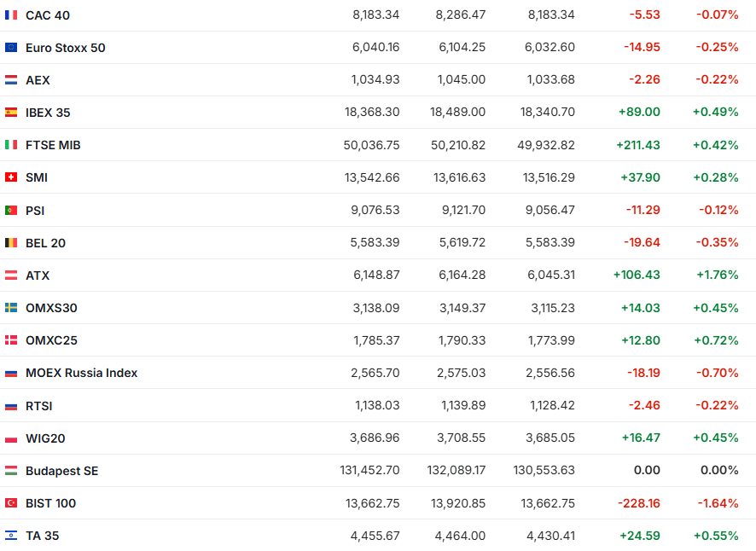Open the Budapest SE index page

tap(61, 471)
